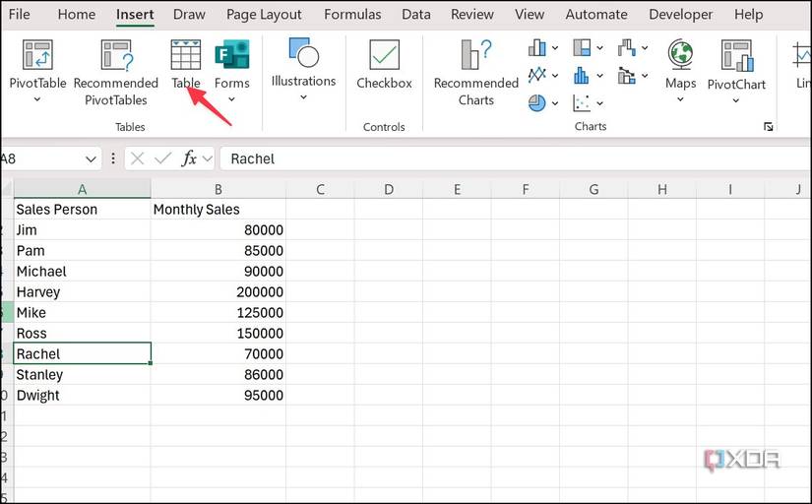Select the cell containing Jim
812x504 pixels.
tap(82, 229)
